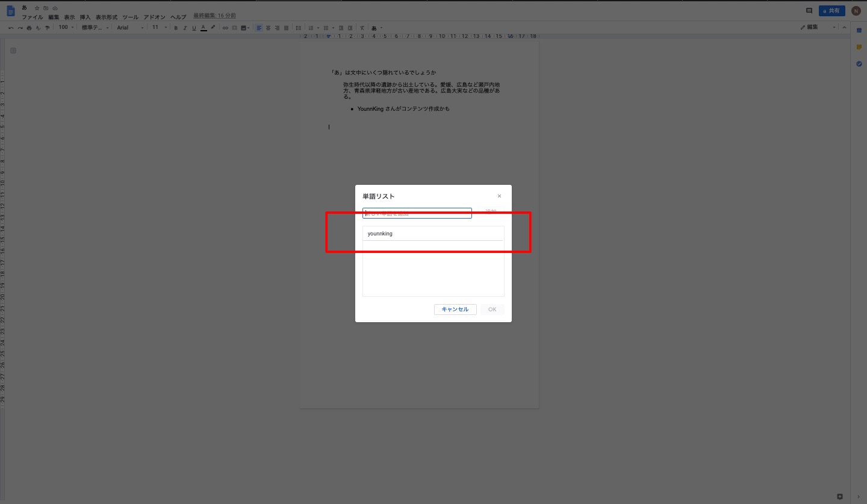This screenshot has width=867, height=504.
Task: Star the document titled あ
Action: [37, 8]
